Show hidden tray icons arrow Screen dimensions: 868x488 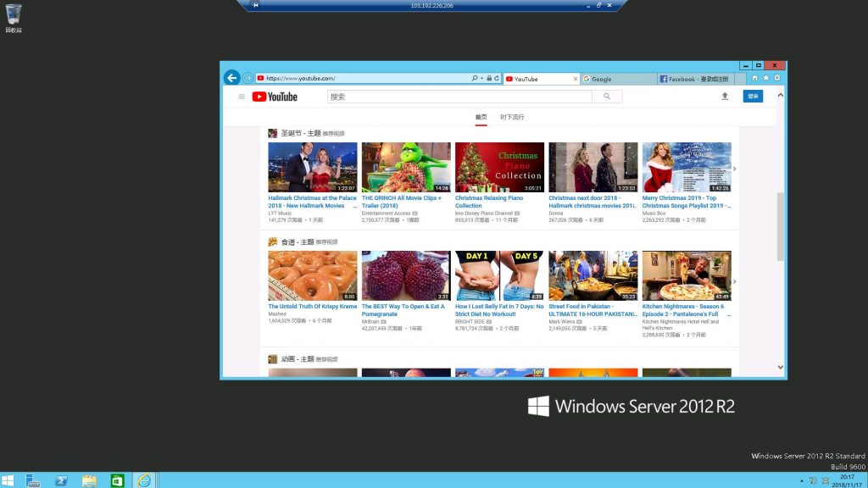802,481
